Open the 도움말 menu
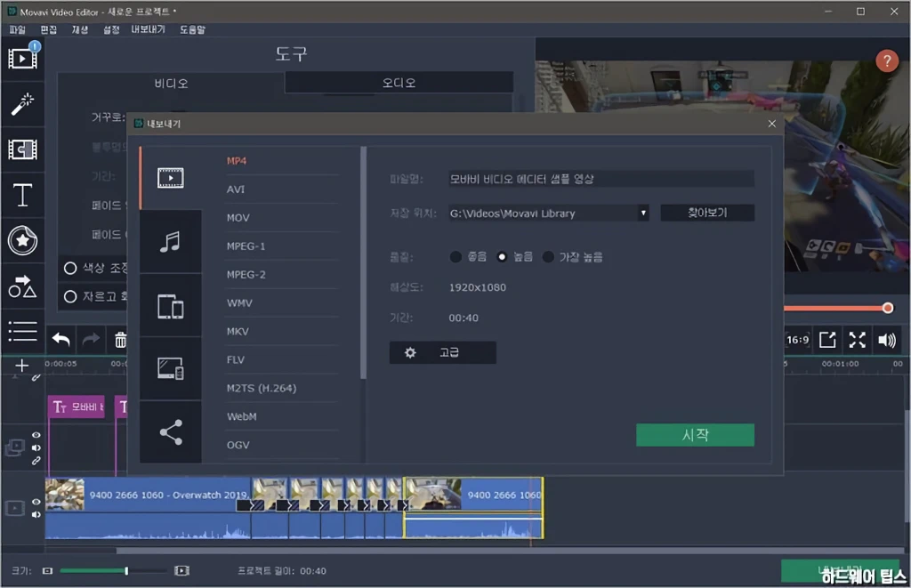 click(x=192, y=29)
